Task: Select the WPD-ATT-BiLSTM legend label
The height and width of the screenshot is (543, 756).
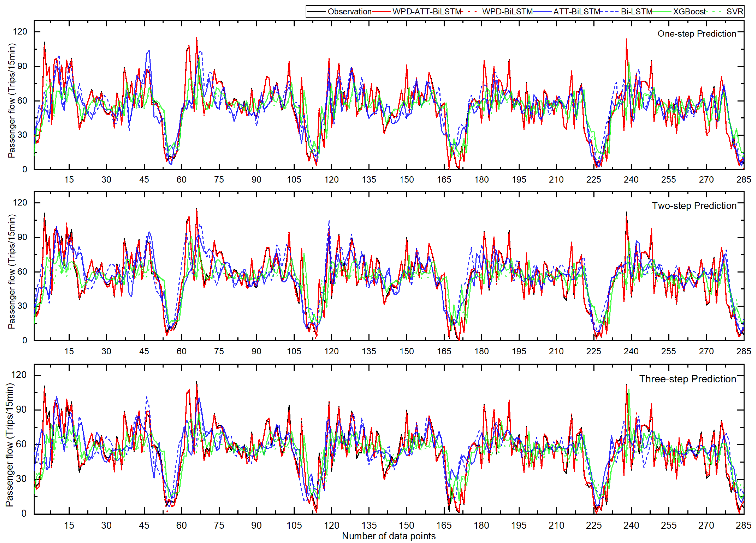Action: click(427, 12)
